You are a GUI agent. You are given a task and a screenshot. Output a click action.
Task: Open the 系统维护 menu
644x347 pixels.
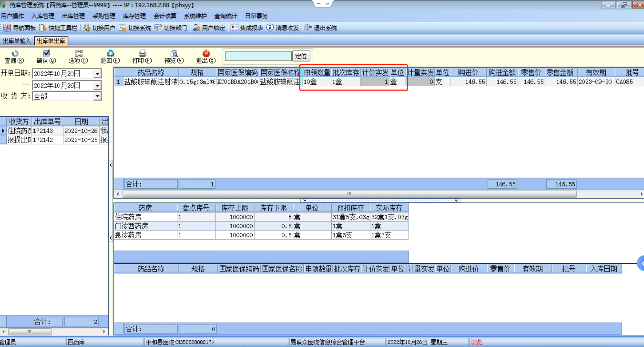pos(196,16)
